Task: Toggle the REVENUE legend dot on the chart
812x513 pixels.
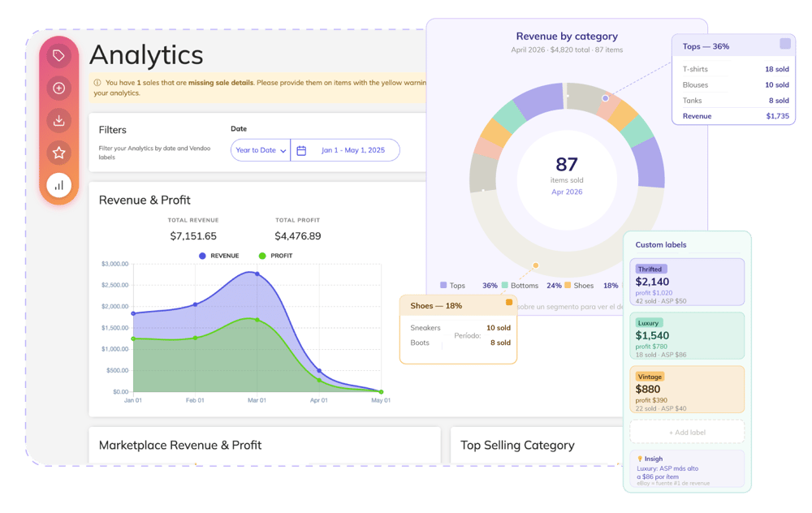Action: point(202,256)
